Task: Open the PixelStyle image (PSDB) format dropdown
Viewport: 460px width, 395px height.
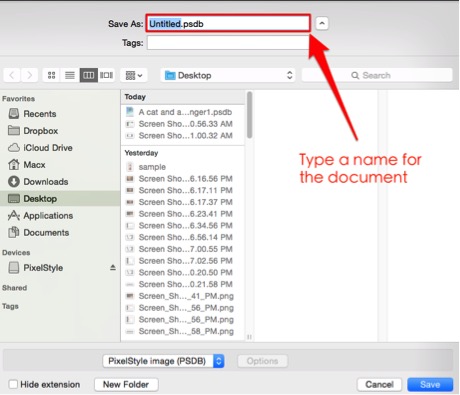Action: pyautogui.click(x=163, y=361)
